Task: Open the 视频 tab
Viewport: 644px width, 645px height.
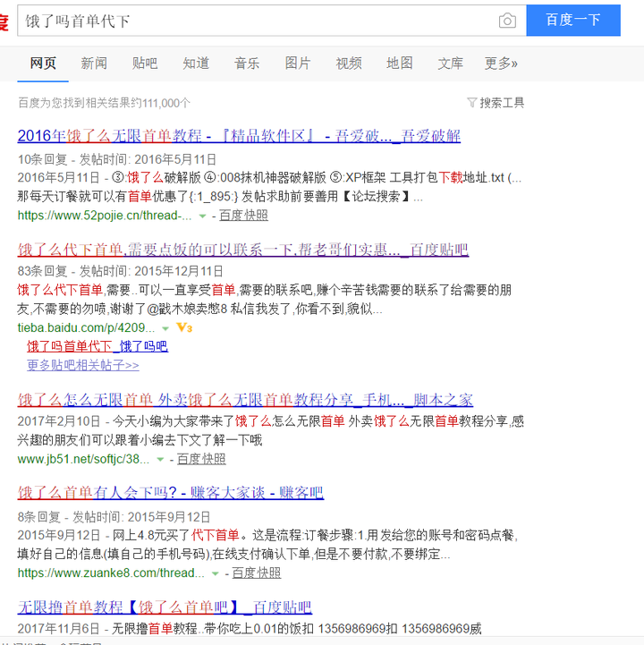Action: [349, 64]
